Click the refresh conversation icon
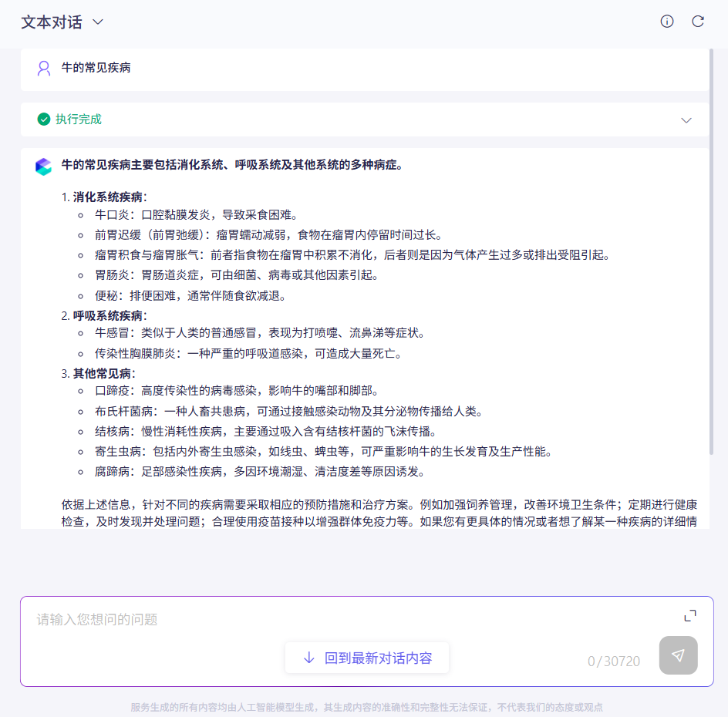 (698, 22)
